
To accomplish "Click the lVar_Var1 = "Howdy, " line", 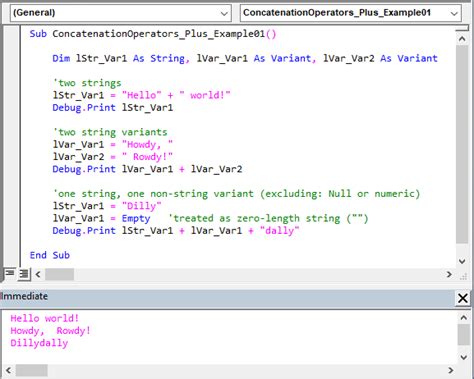I will 113,145.
